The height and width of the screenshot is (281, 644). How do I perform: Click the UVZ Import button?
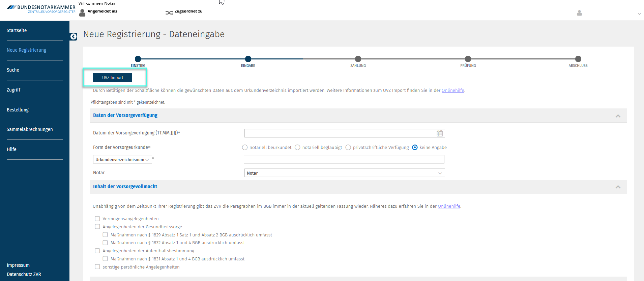click(x=113, y=78)
